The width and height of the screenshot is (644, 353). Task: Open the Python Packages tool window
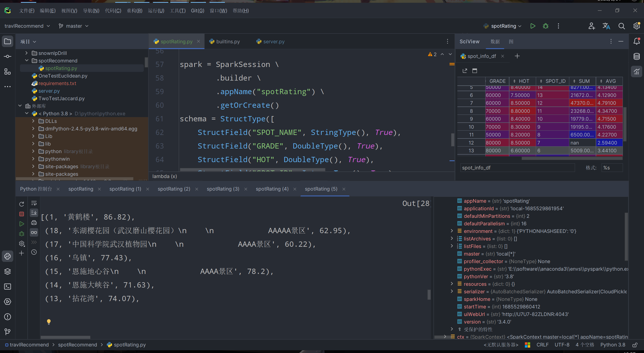tap(8, 271)
